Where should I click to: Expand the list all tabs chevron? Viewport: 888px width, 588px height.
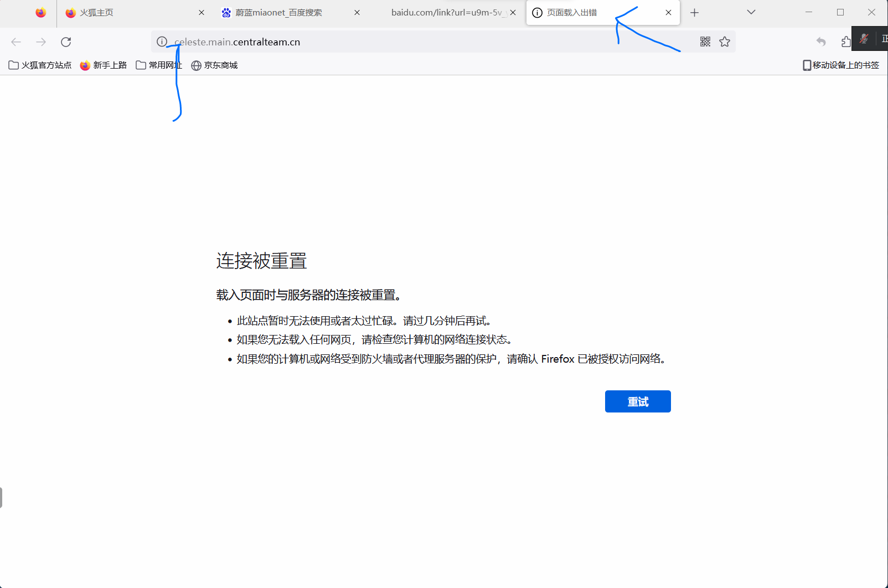pos(751,12)
